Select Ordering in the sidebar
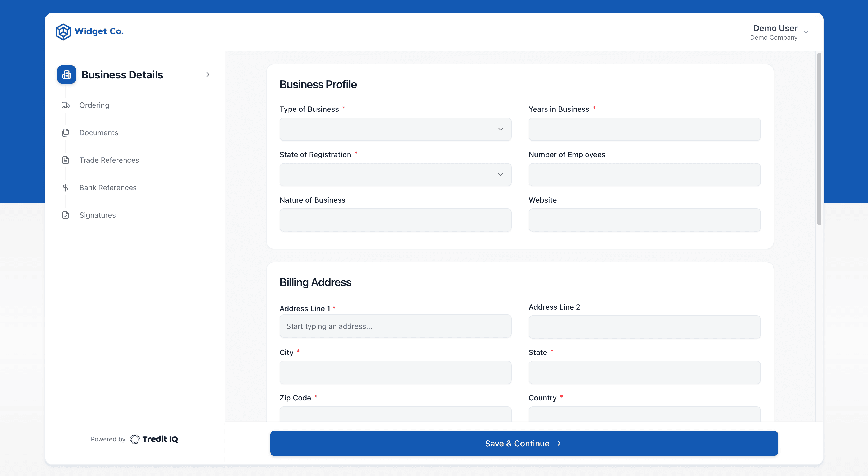Screen dimensions: 868x476 [94, 105]
